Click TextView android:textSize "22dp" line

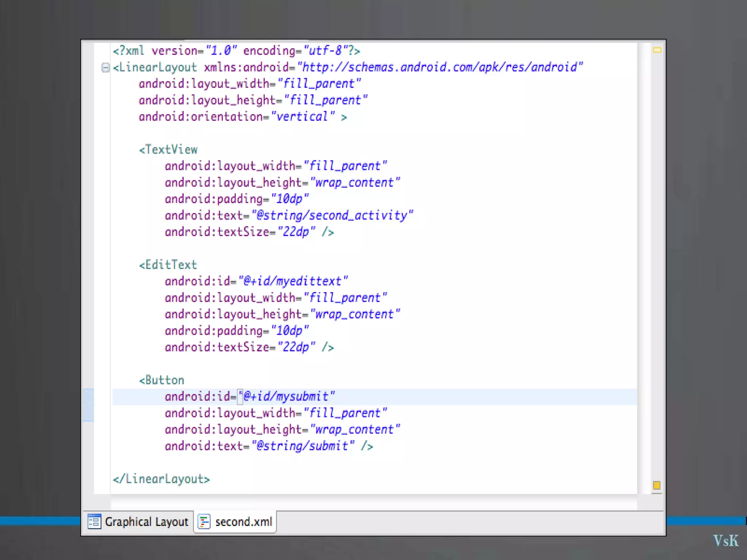(x=249, y=232)
